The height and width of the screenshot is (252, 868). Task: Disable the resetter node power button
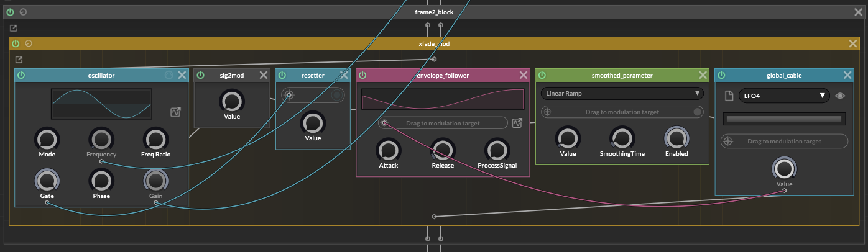pos(282,75)
